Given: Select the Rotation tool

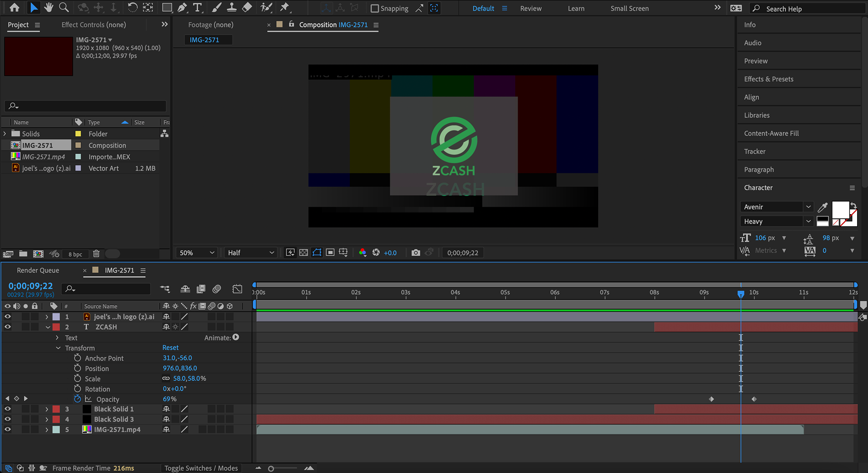Looking at the screenshot, I should coord(132,8).
